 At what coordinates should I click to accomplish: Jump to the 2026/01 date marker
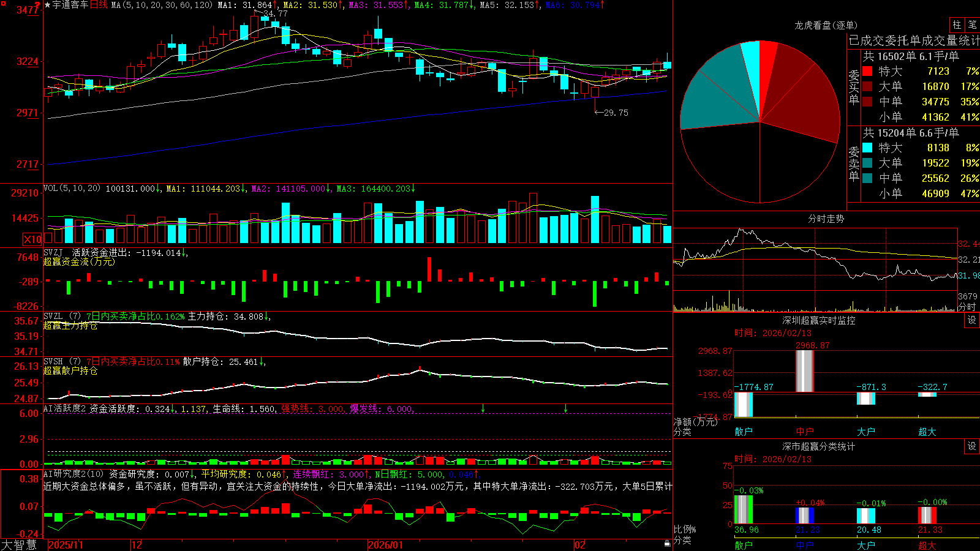coord(386,545)
